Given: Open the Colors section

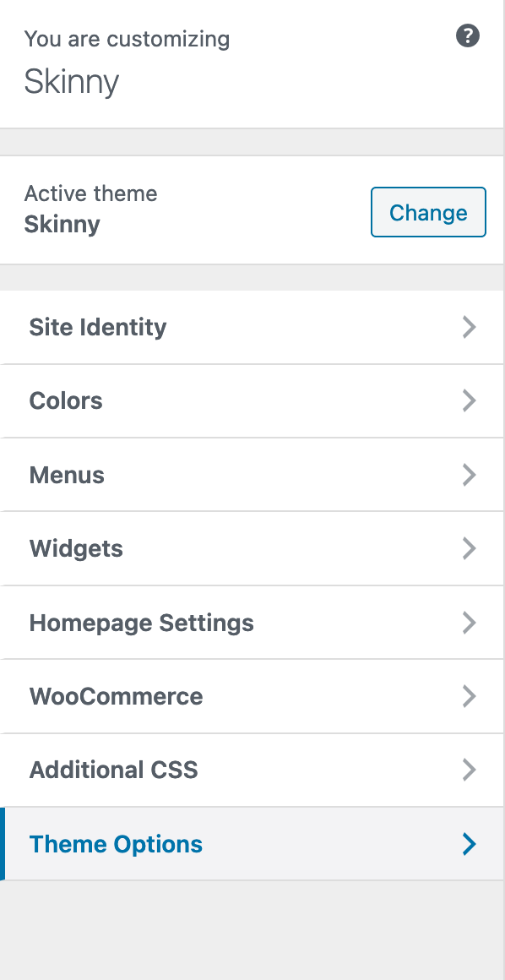Looking at the screenshot, I should click(250, 400).
